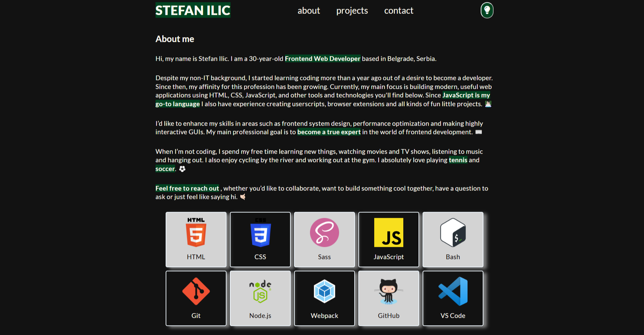
Task: Click the JavaScript is my go-to language highlight
Action: pyautogui.click(x=467, y=95)
